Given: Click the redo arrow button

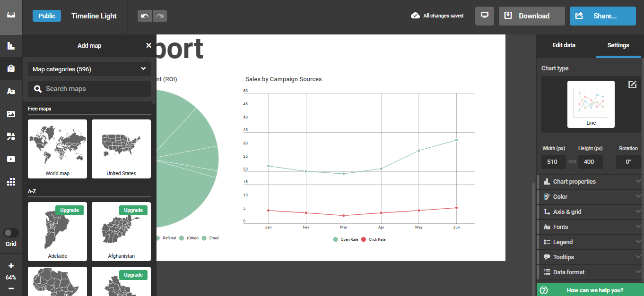Looking at the screenshot, I should click(160, 16).
